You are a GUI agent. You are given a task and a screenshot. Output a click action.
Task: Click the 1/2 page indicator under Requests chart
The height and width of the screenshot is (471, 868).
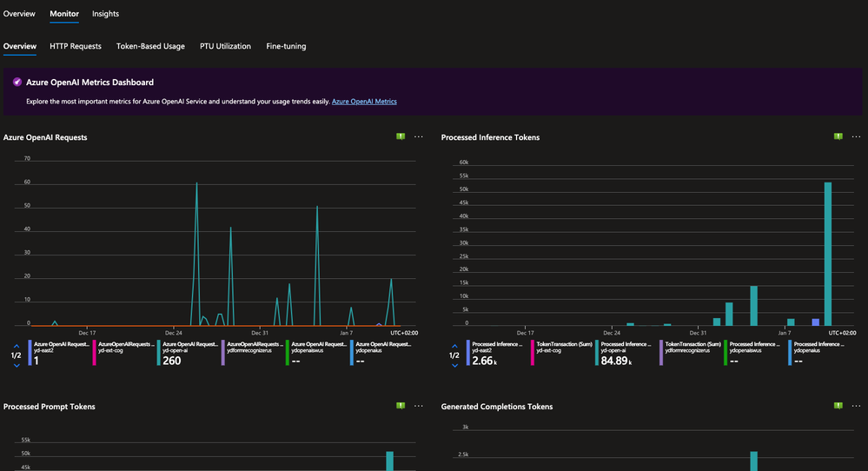(16, 355)
